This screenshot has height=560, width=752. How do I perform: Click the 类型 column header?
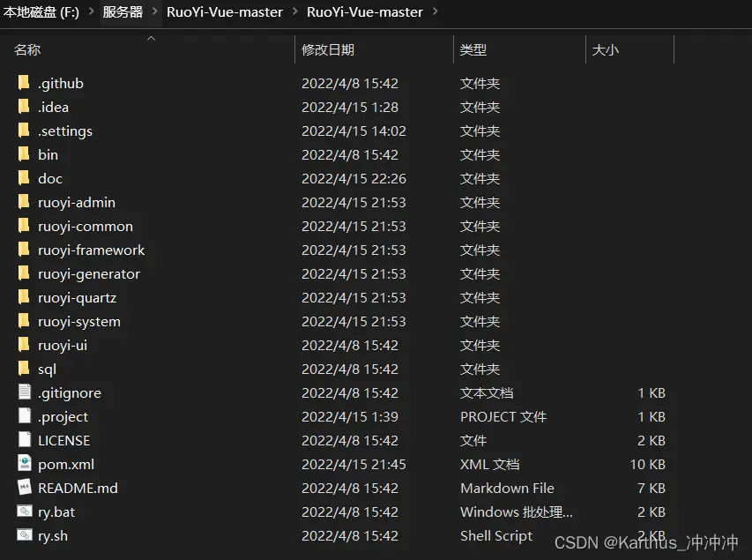click(x=473, y=50)
